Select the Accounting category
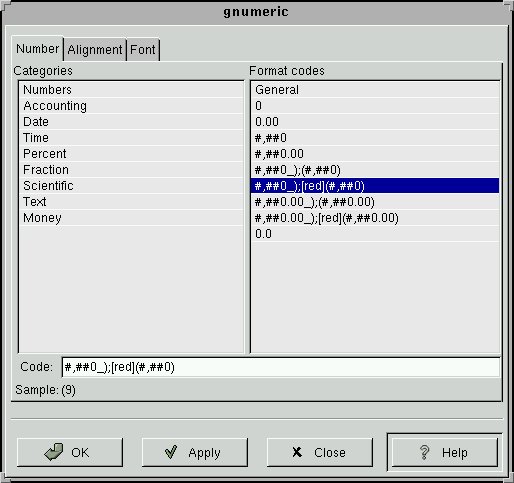 (131, 106)
